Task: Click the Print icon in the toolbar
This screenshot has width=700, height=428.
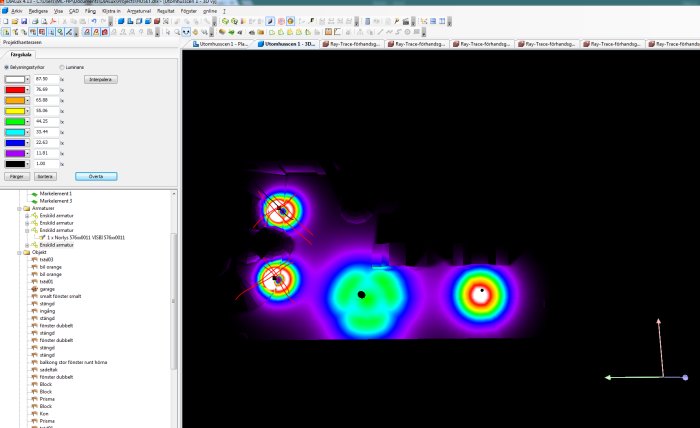Action: [x=35, y=21]
